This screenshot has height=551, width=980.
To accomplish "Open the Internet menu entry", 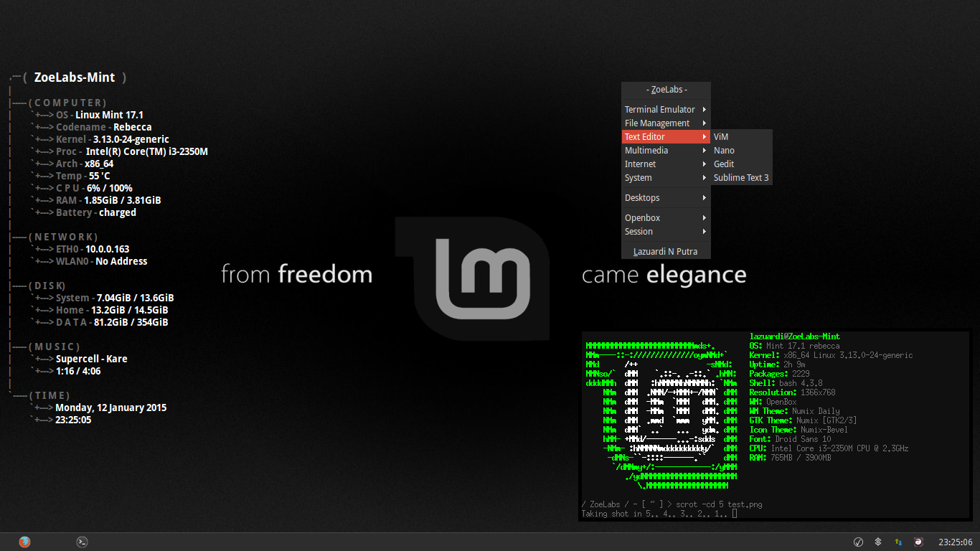I will [666, 164].
